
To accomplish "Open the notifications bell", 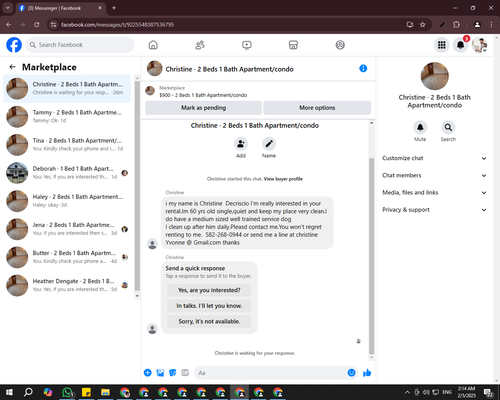I will tap(460, 45).
